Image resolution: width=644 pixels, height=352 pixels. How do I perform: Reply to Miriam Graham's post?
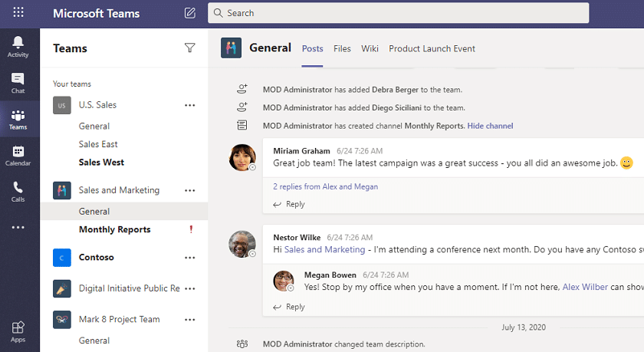(289, 204)
